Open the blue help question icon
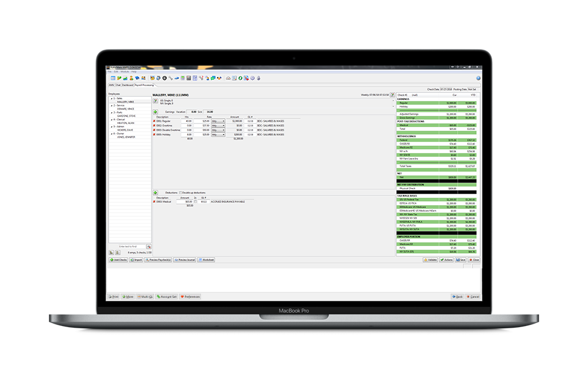Viewport: 588px width, 384px height. pyautogui.click(x=478, y=78)
